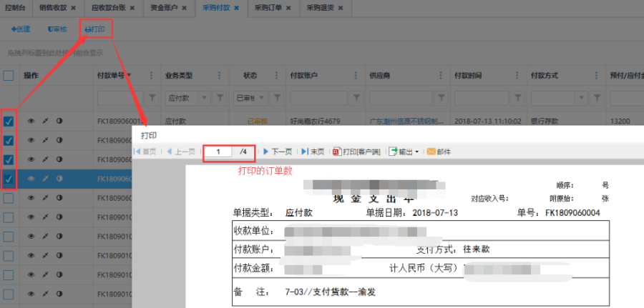Open the 业务类型 filter dropdown 应付款
The image size is (644, 308).
(185, 97)
